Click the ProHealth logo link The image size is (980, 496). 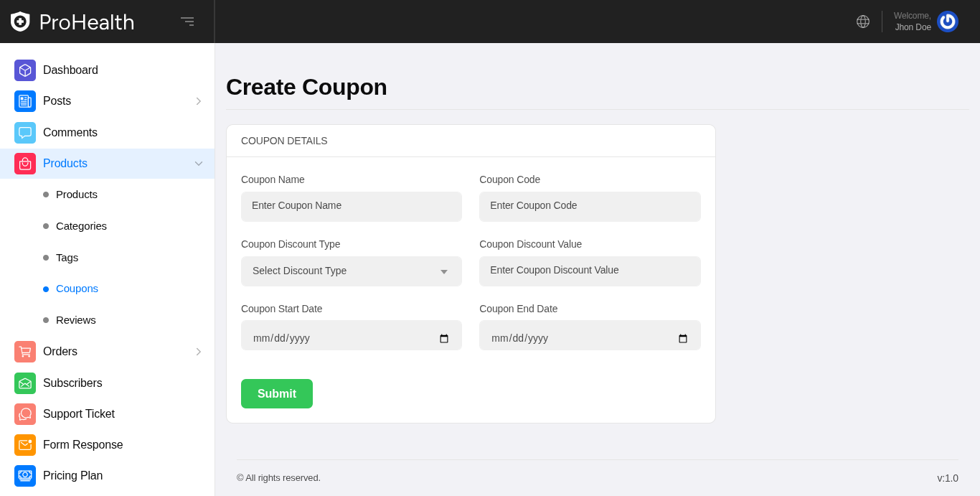coord(72,22)
